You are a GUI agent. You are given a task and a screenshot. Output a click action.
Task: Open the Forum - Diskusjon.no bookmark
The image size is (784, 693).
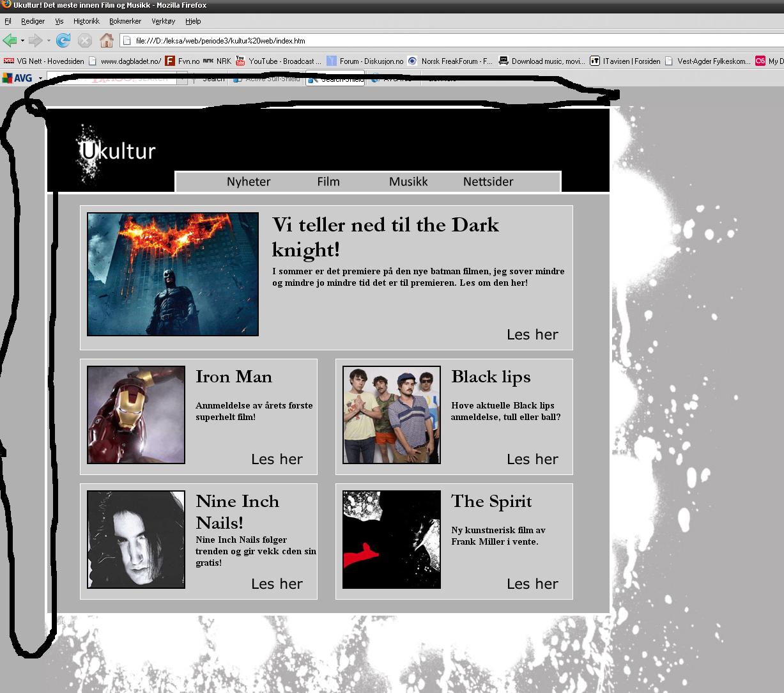tap(365, 61)
